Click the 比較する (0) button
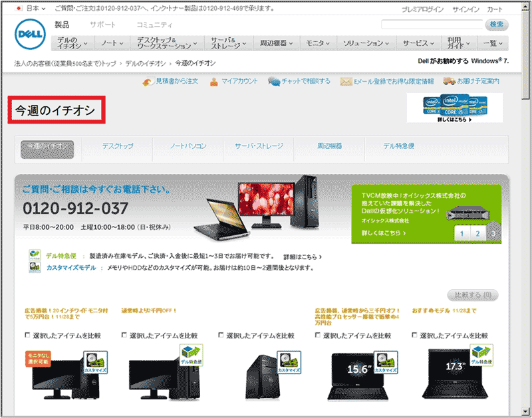The image size is (532, 418). tap(473, 295)
